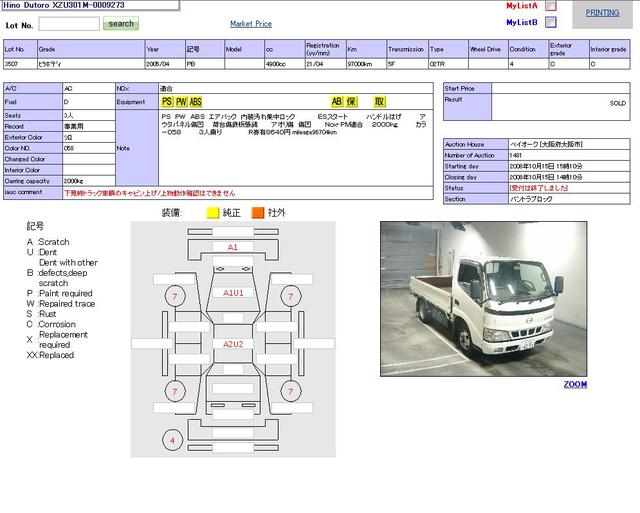
Task: Click the A1 front damage marker
Action: point(233,247)
